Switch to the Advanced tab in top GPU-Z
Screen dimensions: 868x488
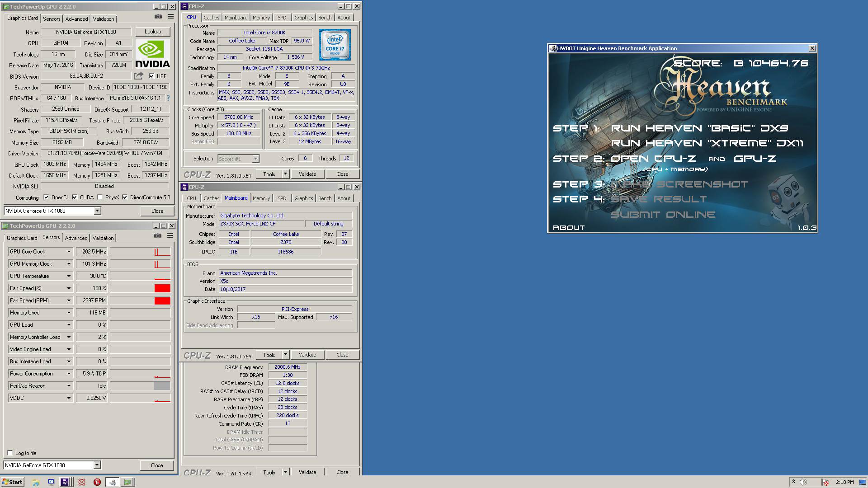(x=76, y=19)
